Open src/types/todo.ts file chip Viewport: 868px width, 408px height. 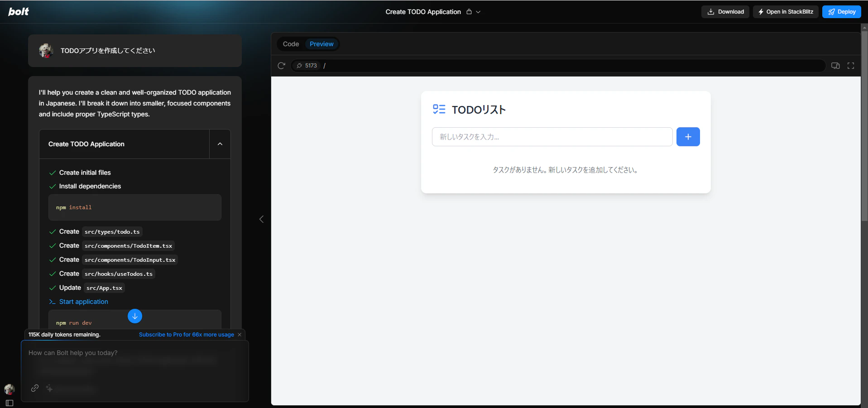point(112,232)
